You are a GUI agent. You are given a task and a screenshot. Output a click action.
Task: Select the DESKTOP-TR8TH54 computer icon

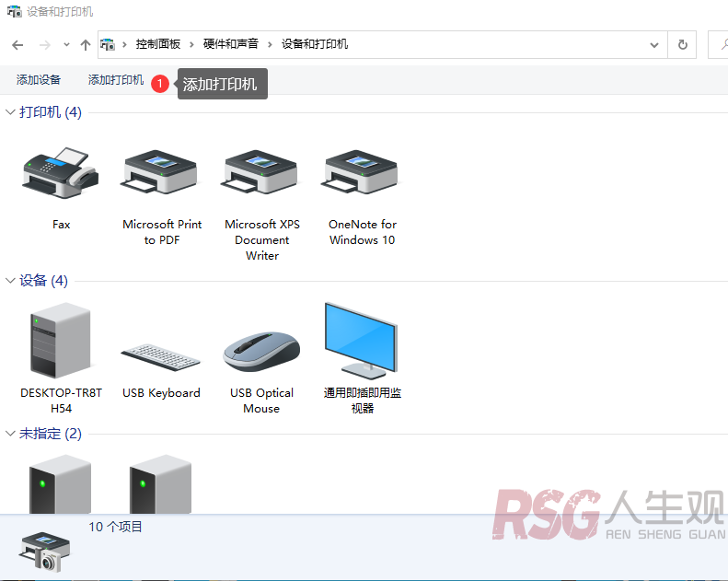(x=61, y=341)
